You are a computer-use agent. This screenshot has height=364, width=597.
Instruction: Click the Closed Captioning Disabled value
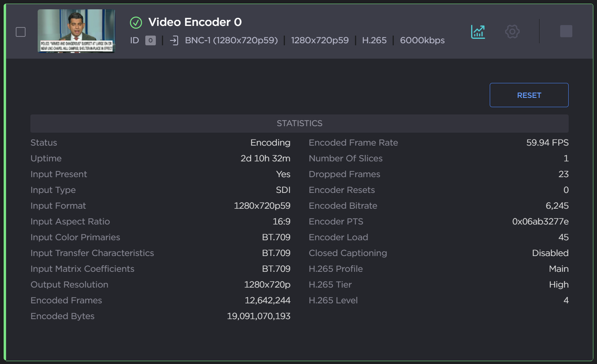[x=550, y=253]
